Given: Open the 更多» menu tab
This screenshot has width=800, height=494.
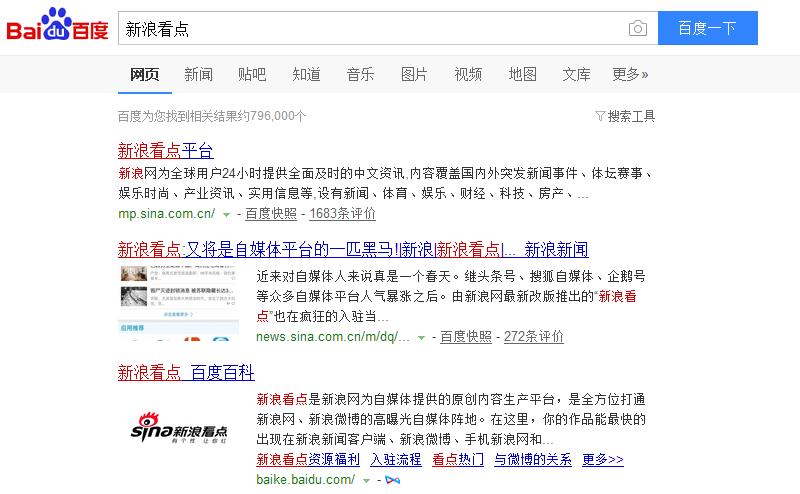Looking at the screenshot, I should pyautogui.click(x=630, y=75).
